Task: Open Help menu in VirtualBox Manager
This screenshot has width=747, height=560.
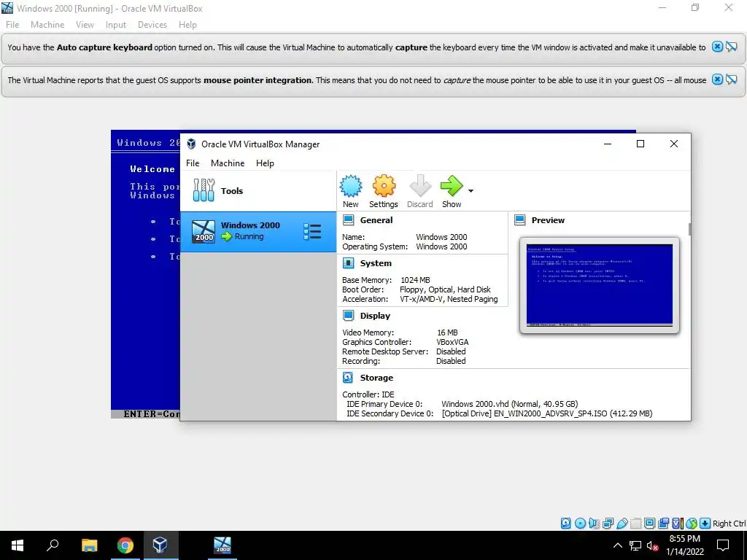Action: coord(265,163)
